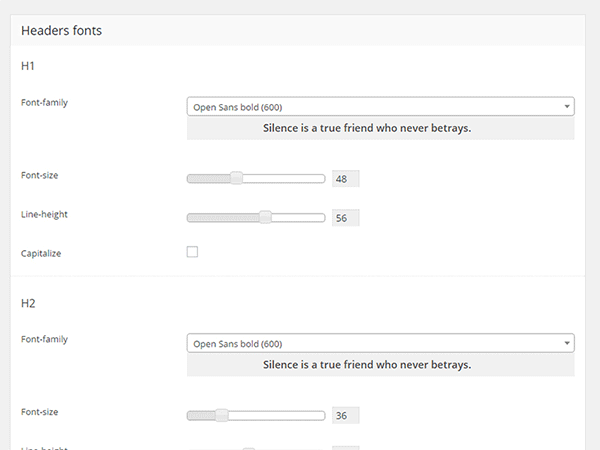This screenshot has height=450, width=600.
Task: Open the H2 Font-family dropdown
Action: 380,343
